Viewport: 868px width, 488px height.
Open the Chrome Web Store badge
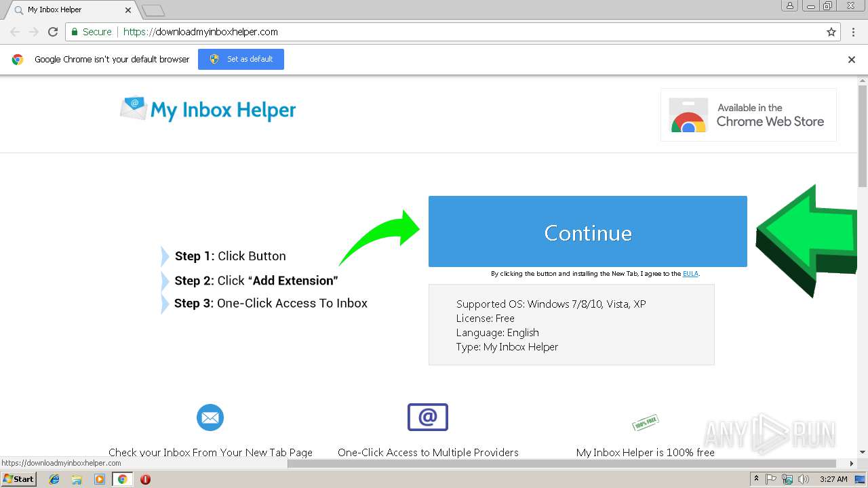749,115
